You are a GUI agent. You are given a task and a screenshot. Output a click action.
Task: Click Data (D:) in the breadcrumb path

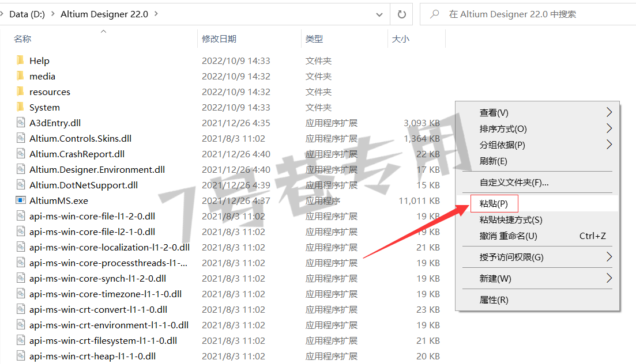27,14
